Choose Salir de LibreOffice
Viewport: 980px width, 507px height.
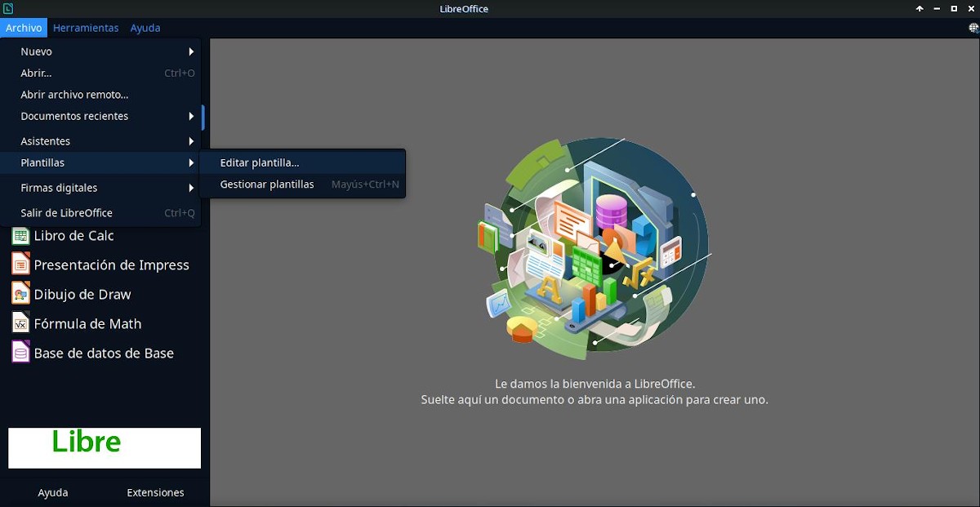(100, 213)
